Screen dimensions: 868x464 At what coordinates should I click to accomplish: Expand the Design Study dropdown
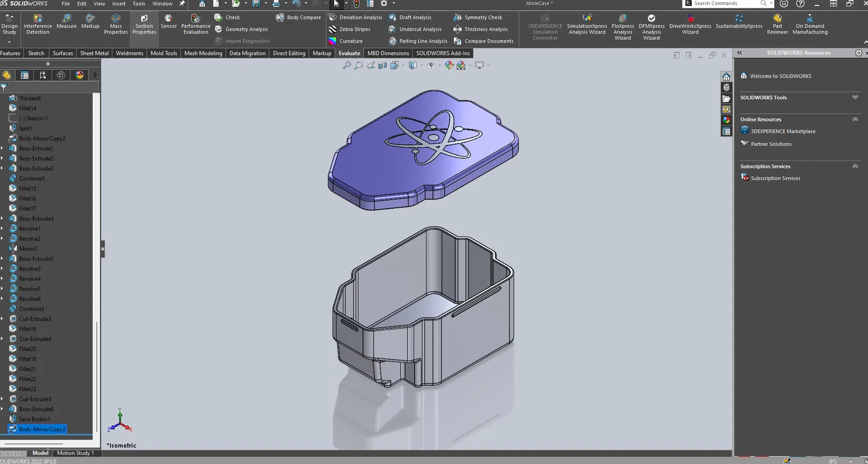tap(9, 42)
